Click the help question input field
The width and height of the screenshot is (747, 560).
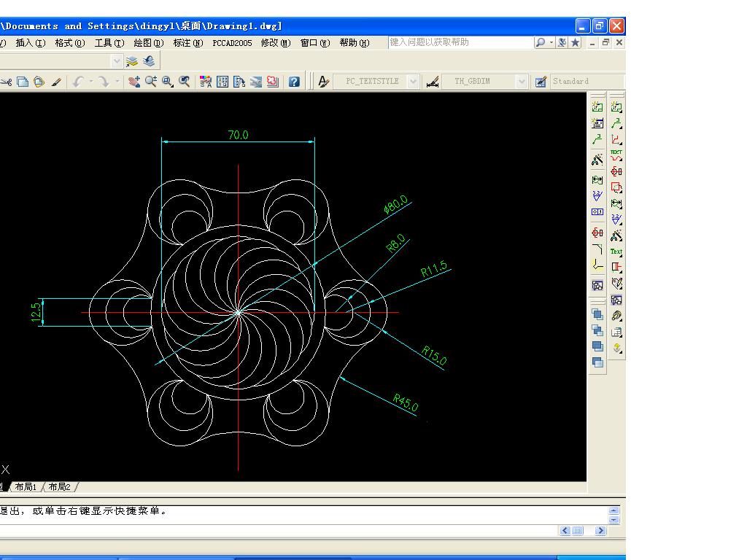[x=461, y=42]
